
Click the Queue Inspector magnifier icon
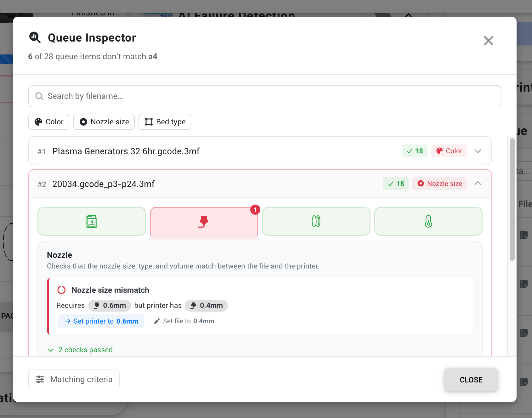pos(35,37)
